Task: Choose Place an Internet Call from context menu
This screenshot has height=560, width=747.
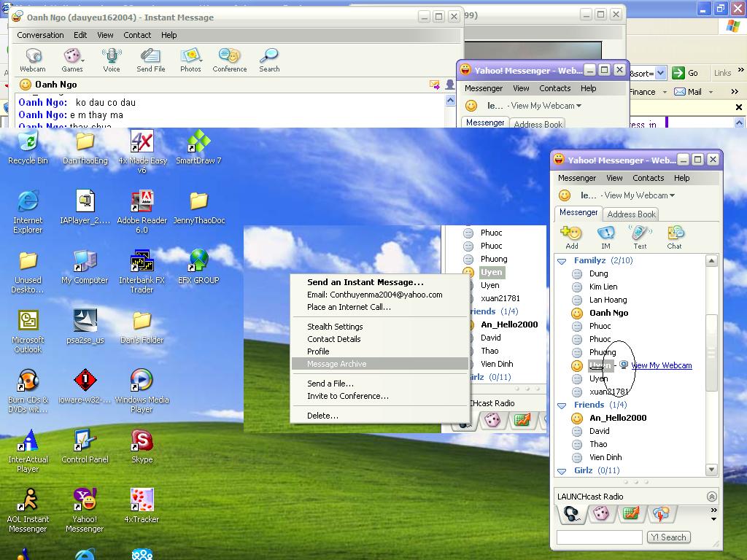Action: 379,307
